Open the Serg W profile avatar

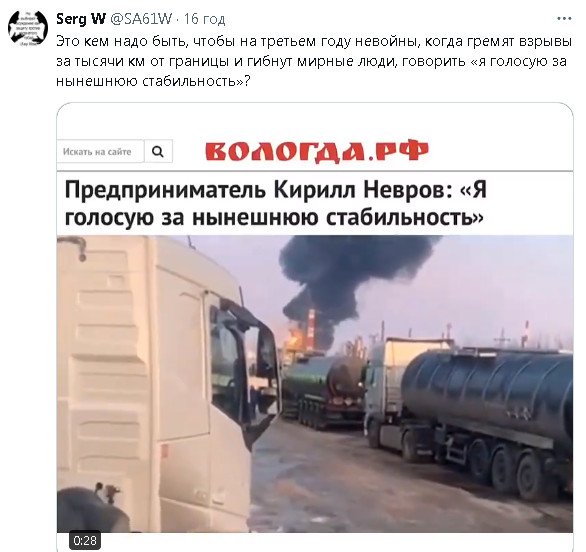28,28
